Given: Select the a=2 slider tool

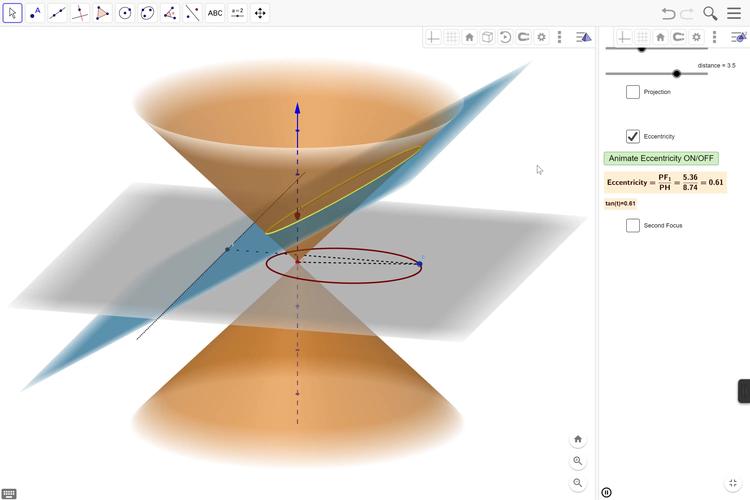Looking at the screenshot, I should (237, 13).
